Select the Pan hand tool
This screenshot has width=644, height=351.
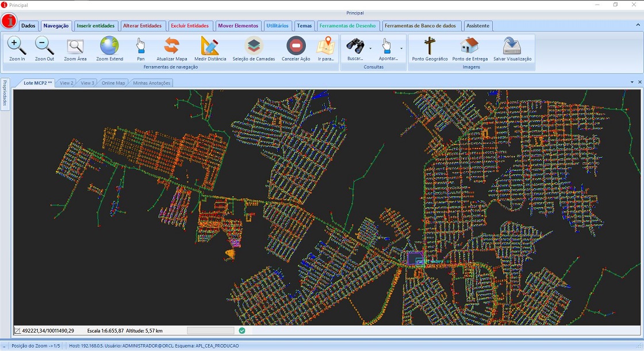141,46
